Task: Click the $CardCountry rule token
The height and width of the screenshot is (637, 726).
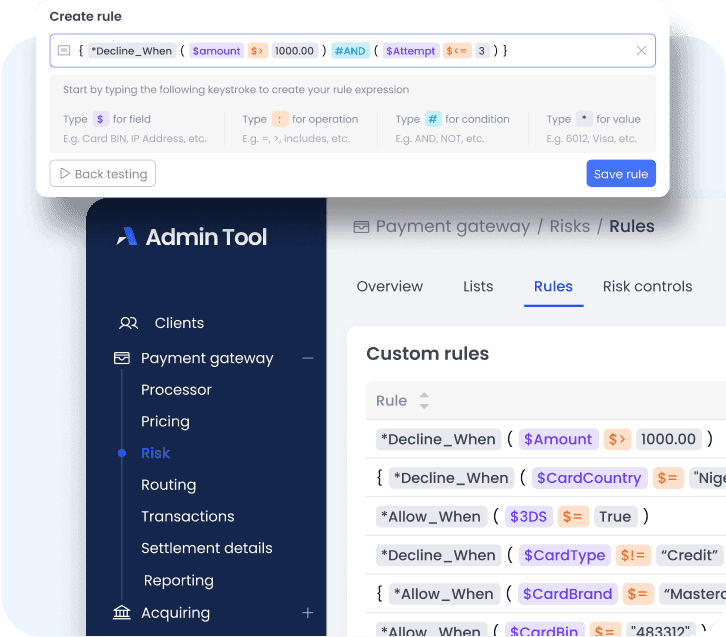Action: [589, 478]
